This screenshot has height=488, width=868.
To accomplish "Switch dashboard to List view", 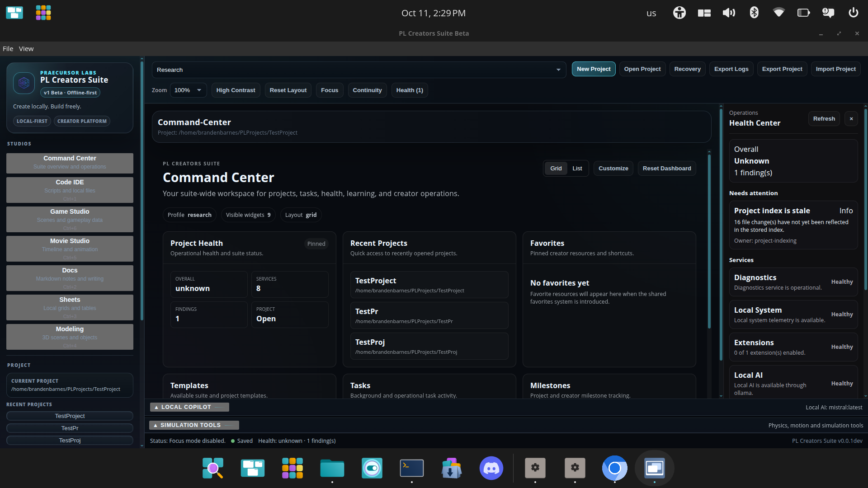I will (577, 169).
